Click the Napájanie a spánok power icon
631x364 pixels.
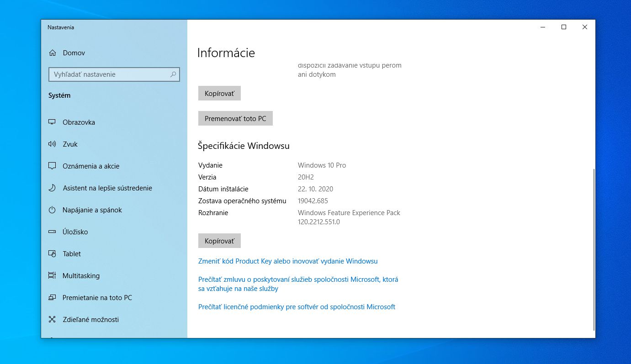tap(52, 210)
